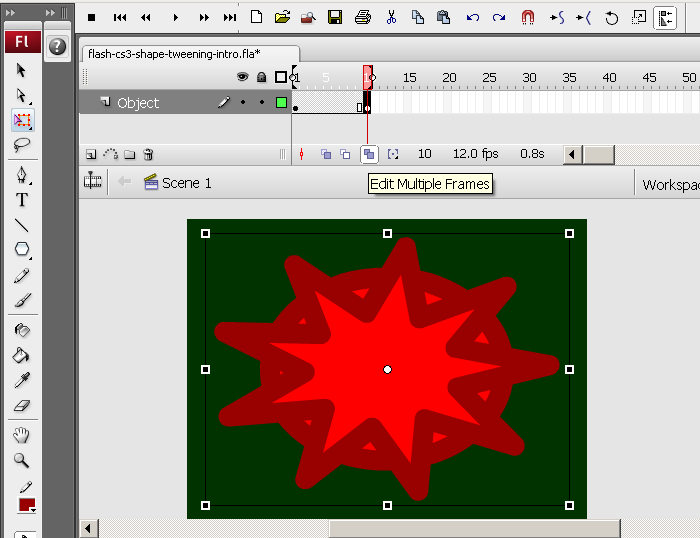The width and height of the screenshot is (700, 538).
Task: Open the Workspace dropdown
Action: [x=670, y=184]
